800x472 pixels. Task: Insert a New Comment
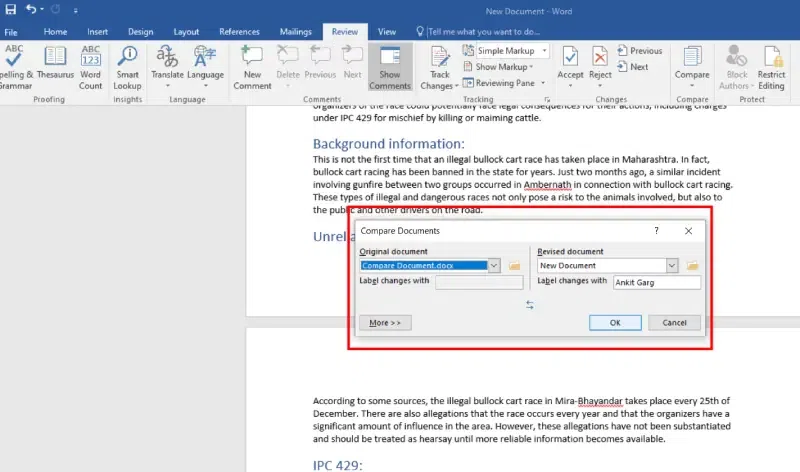click(x=252, y=67)
